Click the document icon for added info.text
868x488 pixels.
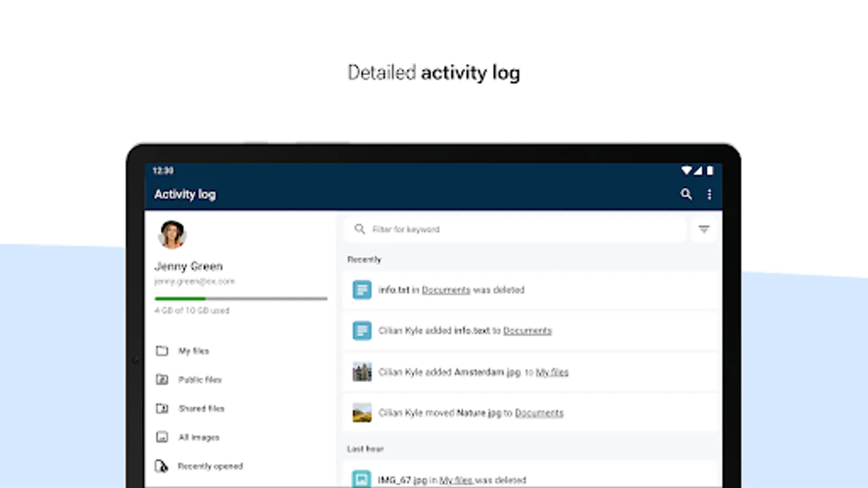point(362,330)
